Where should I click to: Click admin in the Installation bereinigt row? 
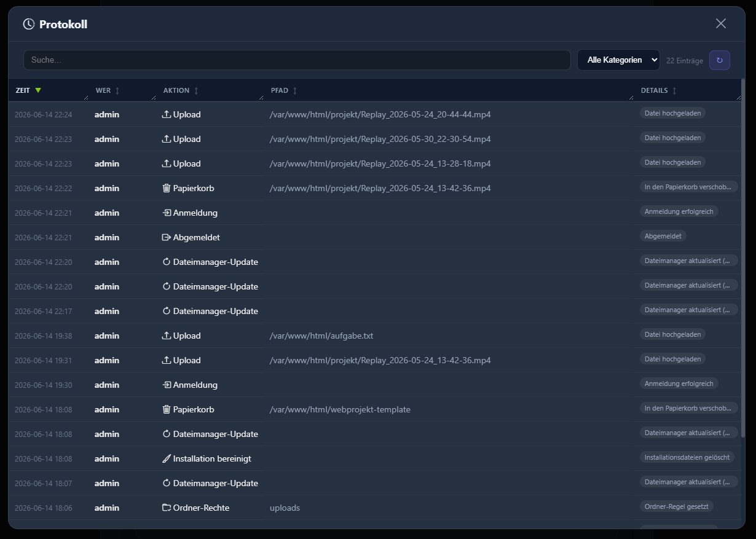tap(107, 458)
